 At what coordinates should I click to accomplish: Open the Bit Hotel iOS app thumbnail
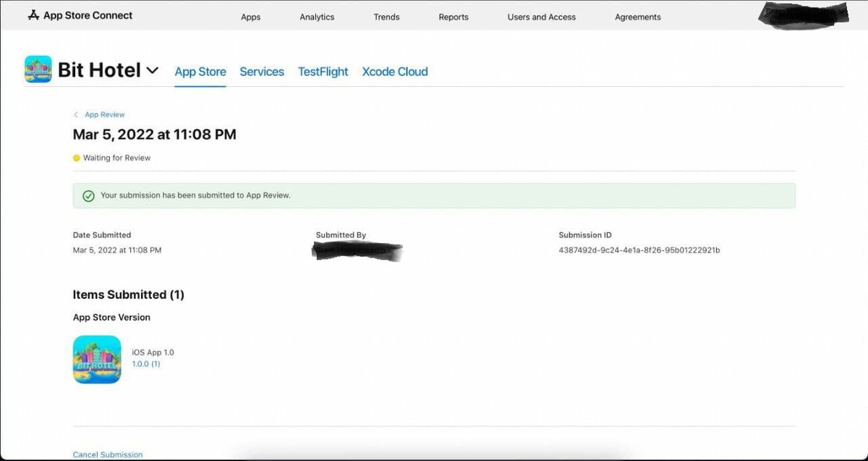coord(97,359)
